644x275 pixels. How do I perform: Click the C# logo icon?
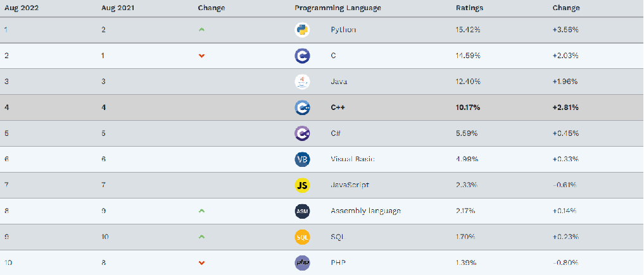point(302,133)
